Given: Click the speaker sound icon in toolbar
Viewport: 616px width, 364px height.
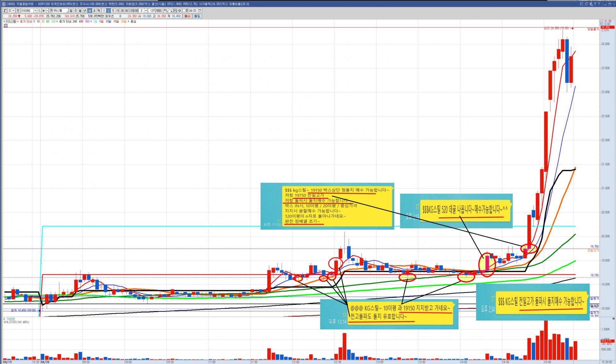Looking at the screenshot, I should pyautogui.click(x=44, y=11).
